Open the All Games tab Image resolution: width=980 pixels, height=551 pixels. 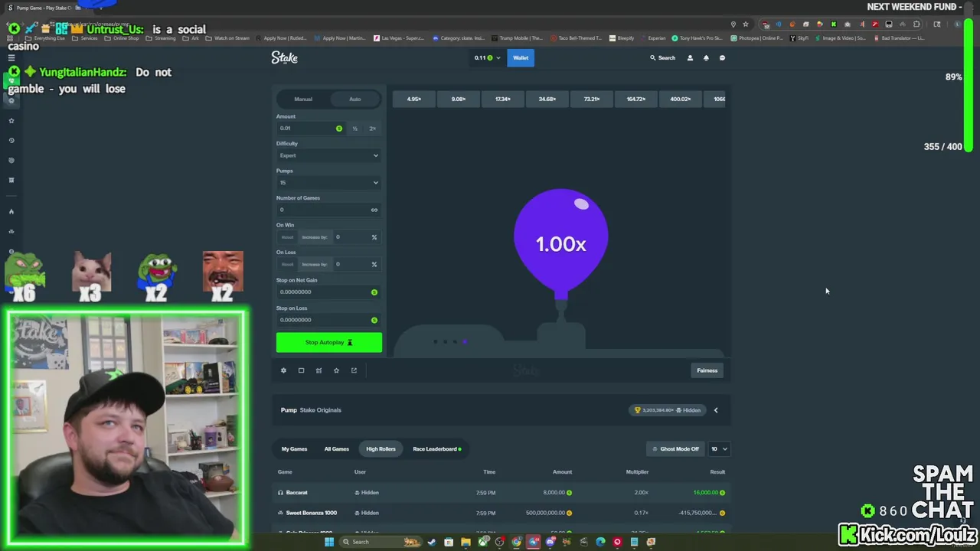336,449
